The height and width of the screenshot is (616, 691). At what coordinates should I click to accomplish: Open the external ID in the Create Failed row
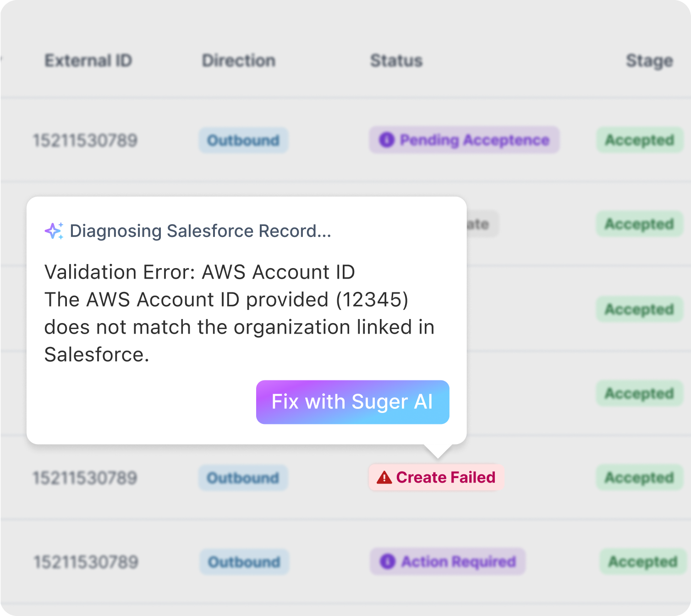[x=85, y=478]
